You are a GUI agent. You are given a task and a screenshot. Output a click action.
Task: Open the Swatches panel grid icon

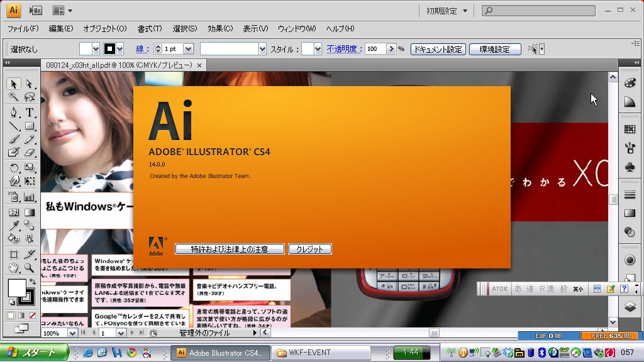tap(630, 129)
